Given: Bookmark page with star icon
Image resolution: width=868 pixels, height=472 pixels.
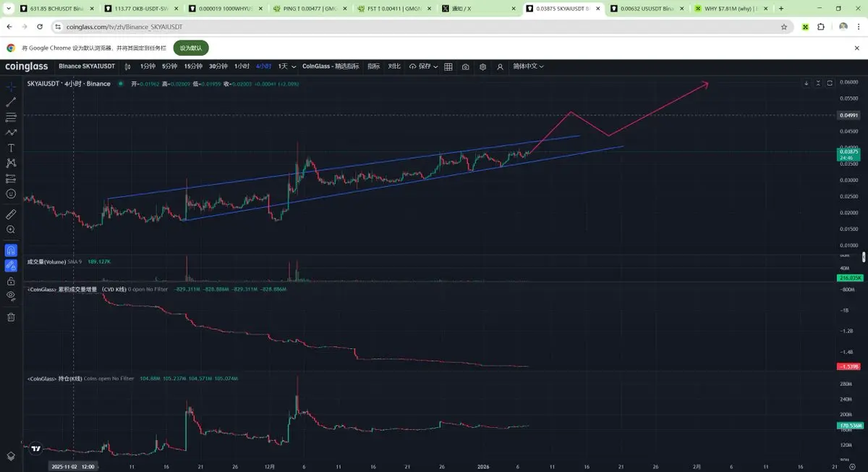Looking at the screenshot, I should pos(784,27).
